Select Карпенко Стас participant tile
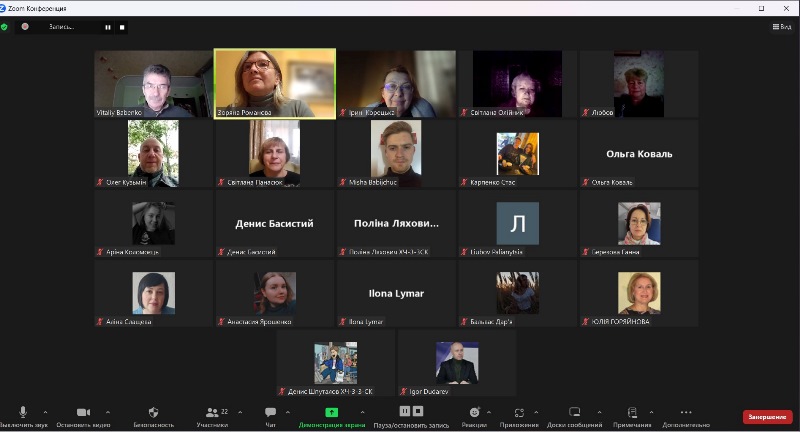800x432 pixels. click(x=517, y=154)
